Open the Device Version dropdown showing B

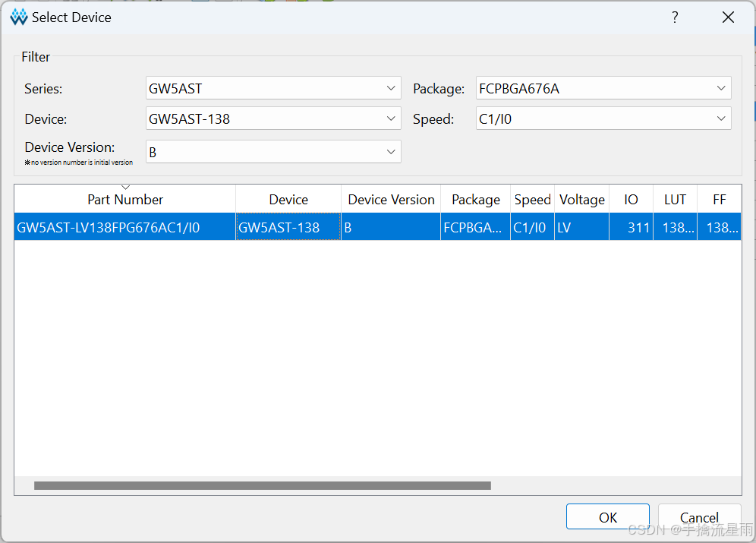click(273, 152)
